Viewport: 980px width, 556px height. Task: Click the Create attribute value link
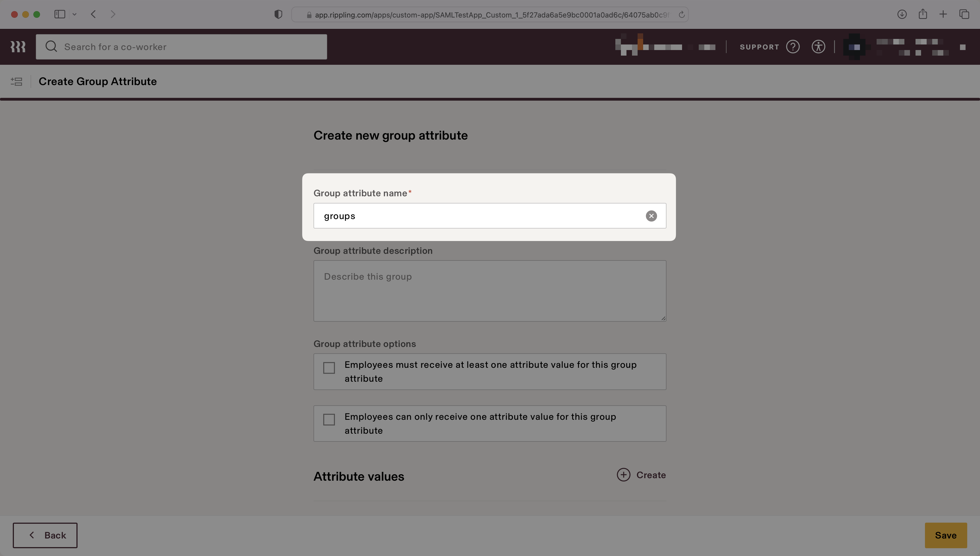[x=651, y=475]
